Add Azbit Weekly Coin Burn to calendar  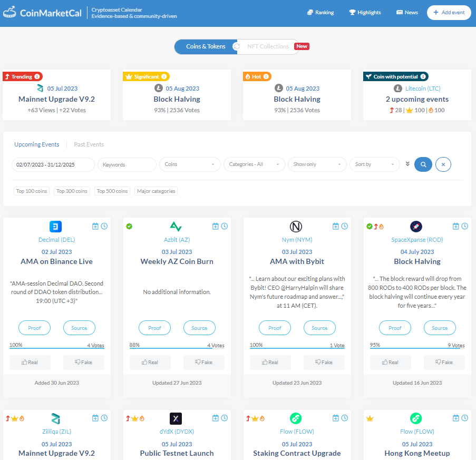[x=216, y=227]
